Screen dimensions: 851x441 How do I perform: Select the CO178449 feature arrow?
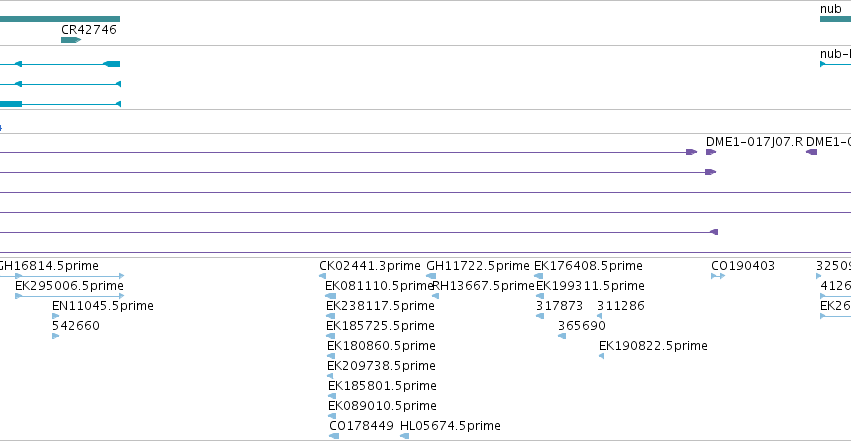[x=334, y=436]
